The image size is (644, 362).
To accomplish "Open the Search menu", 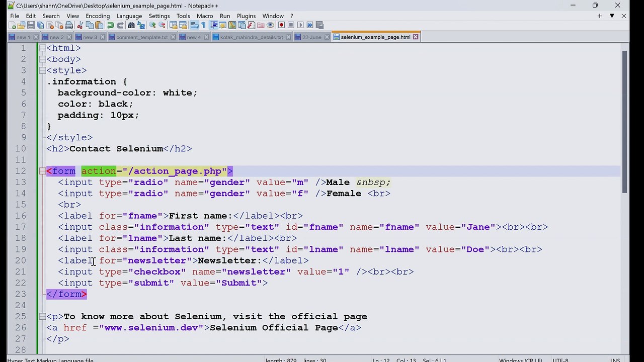I will (51, 16).
